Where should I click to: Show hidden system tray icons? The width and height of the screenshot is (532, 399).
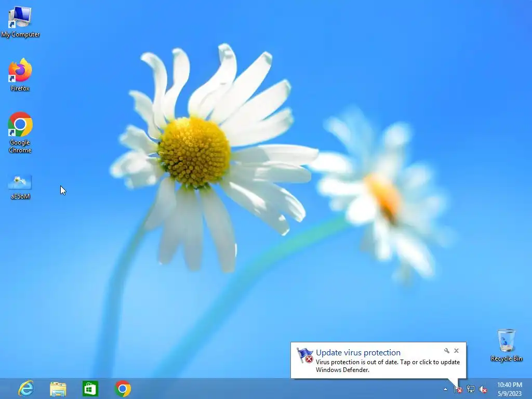click(x=445, y=390)
